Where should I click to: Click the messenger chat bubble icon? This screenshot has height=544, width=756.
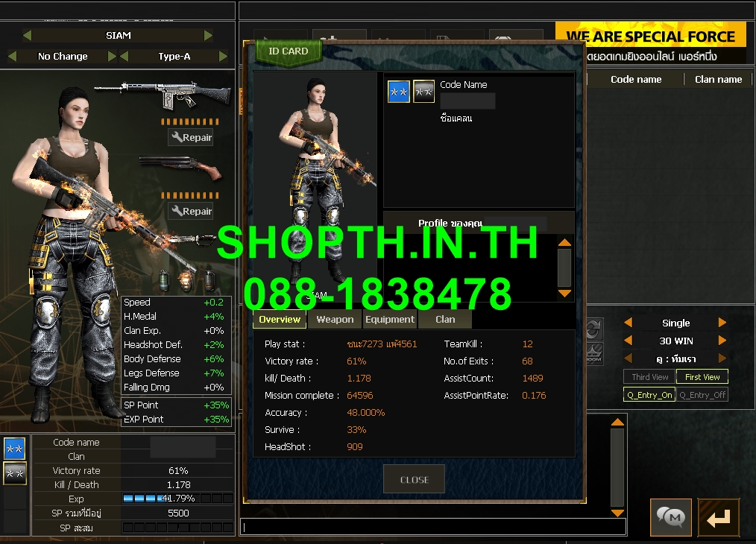pyautogui.click(x=671, y=517)
